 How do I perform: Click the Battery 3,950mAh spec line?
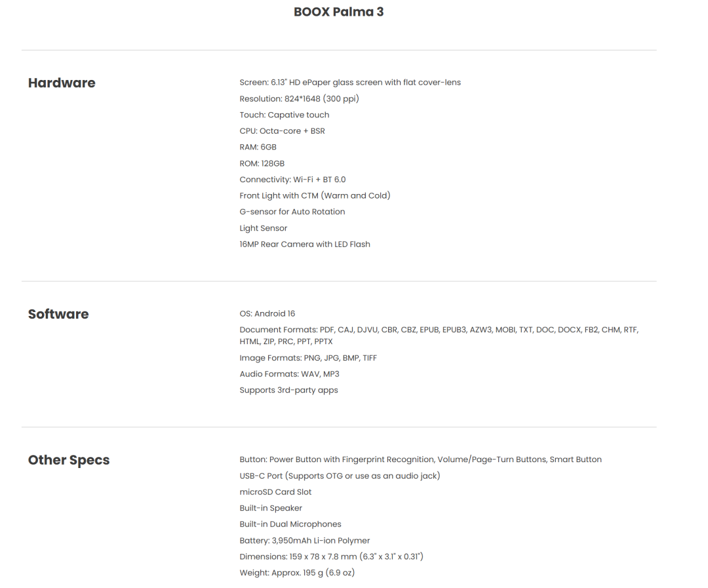305,541
